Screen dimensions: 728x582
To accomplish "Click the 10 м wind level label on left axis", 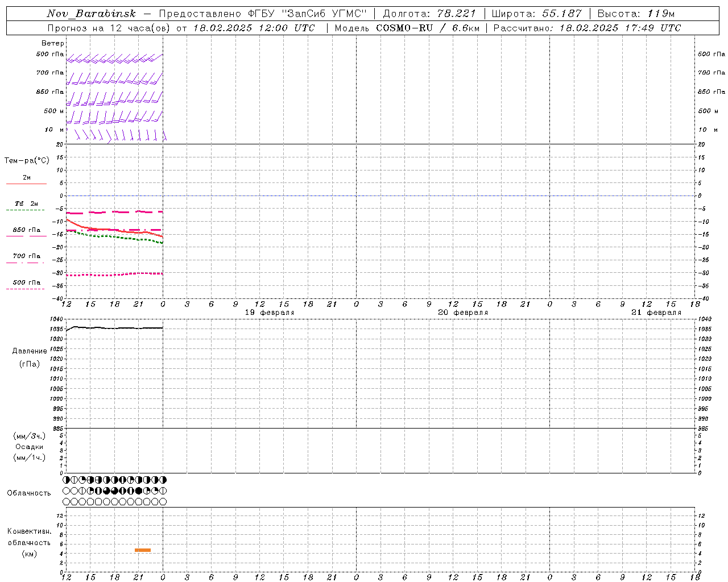I will 54,130.
